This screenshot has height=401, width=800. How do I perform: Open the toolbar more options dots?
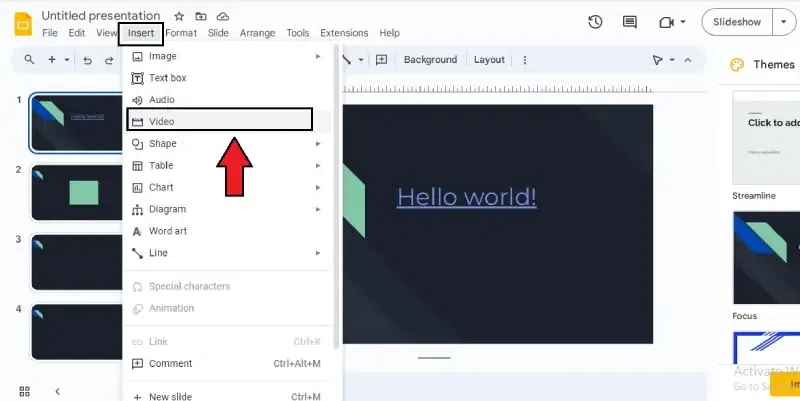524,60
